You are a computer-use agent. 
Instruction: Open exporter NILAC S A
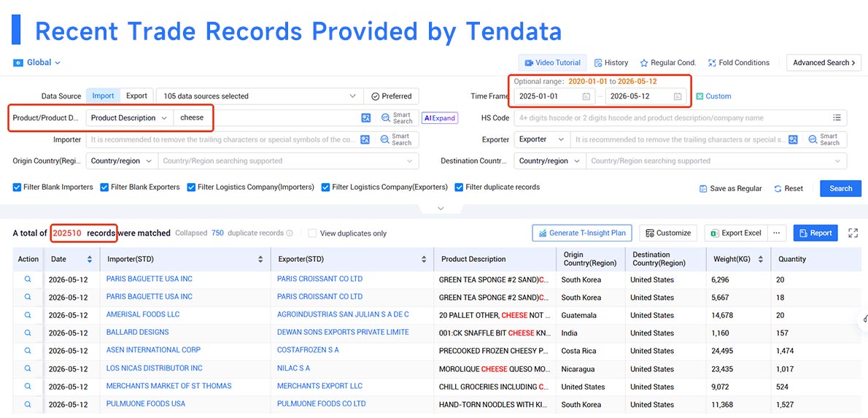point(293,368)
